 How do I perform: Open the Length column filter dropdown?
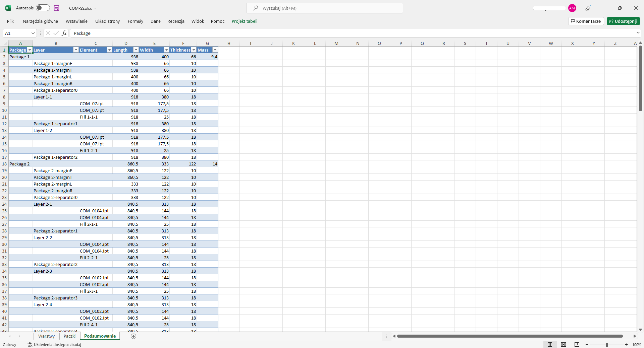pos(136,50)
